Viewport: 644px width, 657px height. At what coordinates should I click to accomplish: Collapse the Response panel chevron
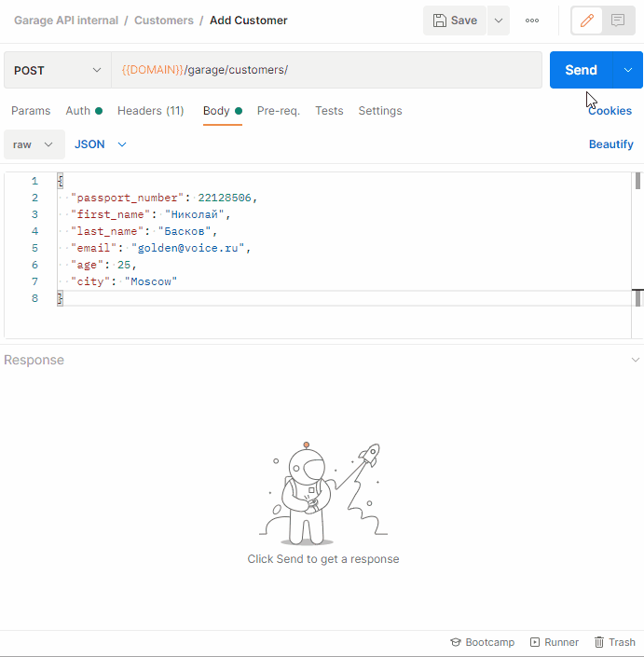[636, 360]
